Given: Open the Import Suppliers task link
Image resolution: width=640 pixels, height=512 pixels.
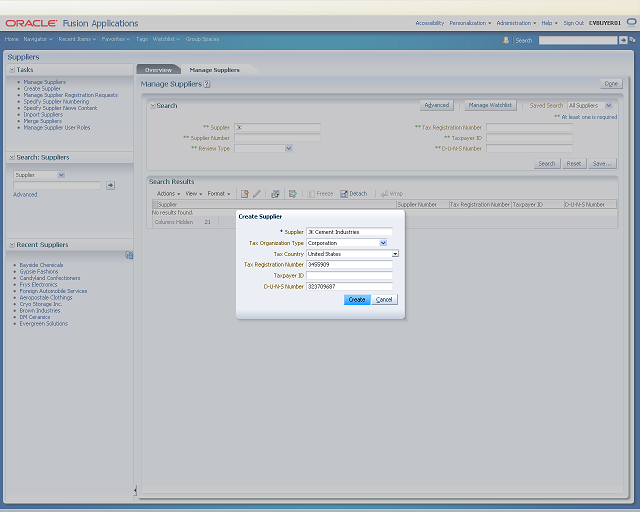Looking at the screenshot, I should click(43, 115).
